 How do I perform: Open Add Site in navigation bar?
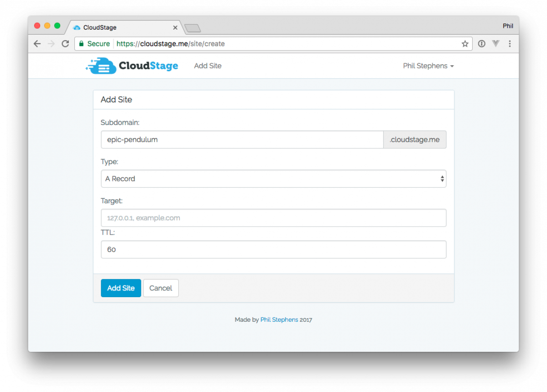[x=208, y=66]
